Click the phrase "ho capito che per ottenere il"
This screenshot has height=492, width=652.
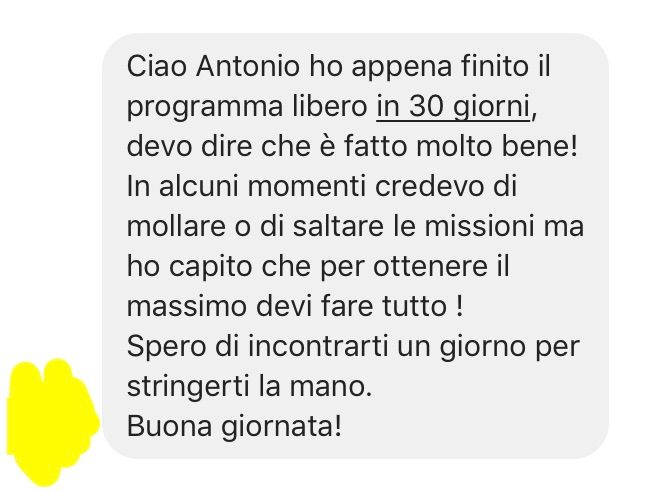point(318,267)
